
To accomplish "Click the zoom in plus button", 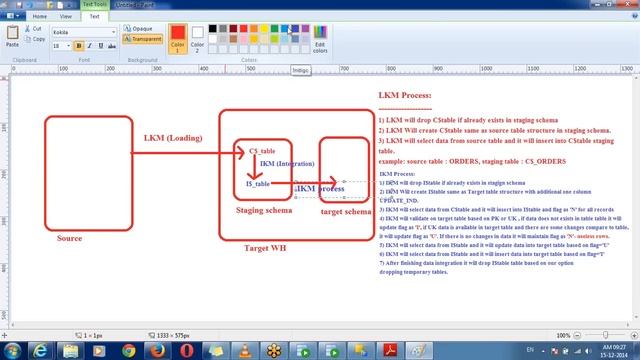I will (634, 335).
